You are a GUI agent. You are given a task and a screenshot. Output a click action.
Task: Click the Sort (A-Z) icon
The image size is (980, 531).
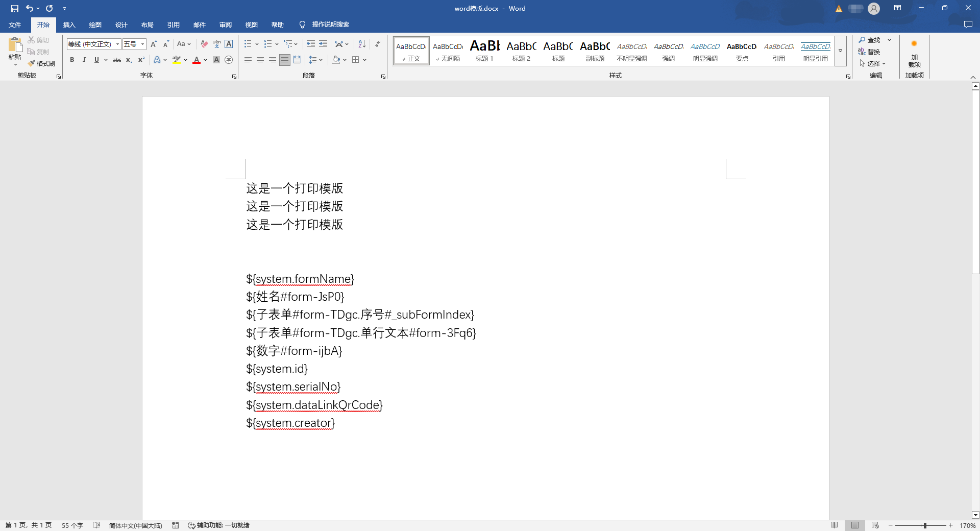click(362, 44)
